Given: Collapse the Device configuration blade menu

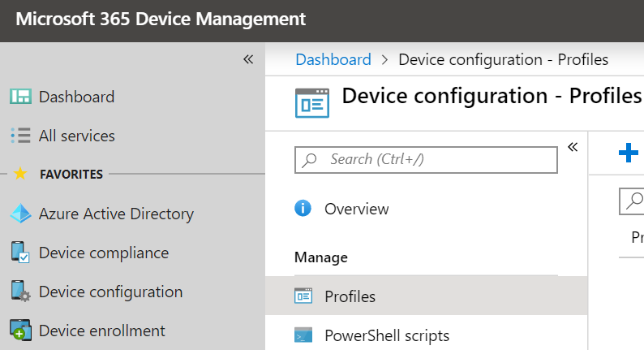Looking at the screenshot, I should click(572, 147).
